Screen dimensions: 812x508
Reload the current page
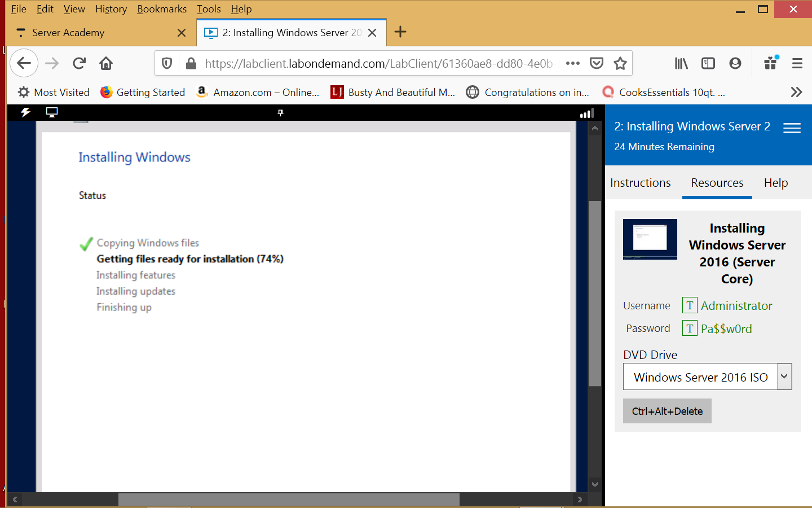[x=79, y=63]
